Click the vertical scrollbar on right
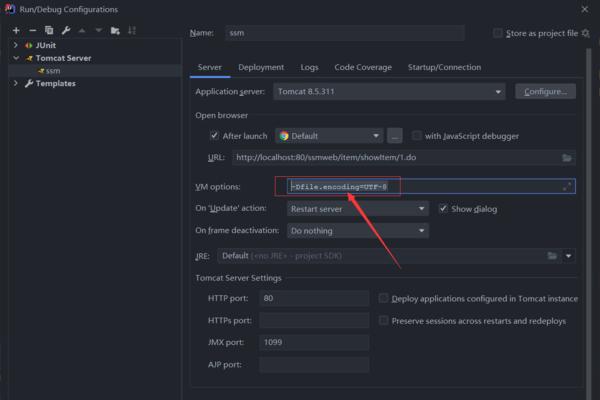Viewport: 600px width, 400px height. (588, 224)
